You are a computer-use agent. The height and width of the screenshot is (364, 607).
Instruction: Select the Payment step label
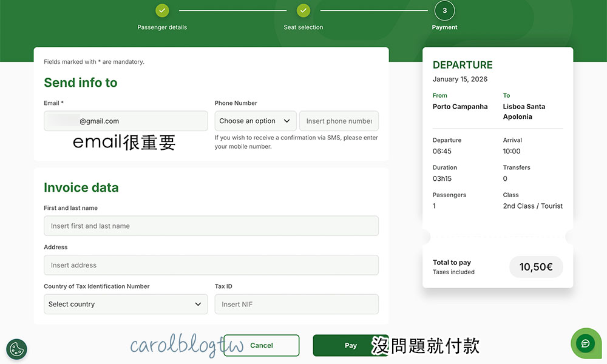[444, 27]
